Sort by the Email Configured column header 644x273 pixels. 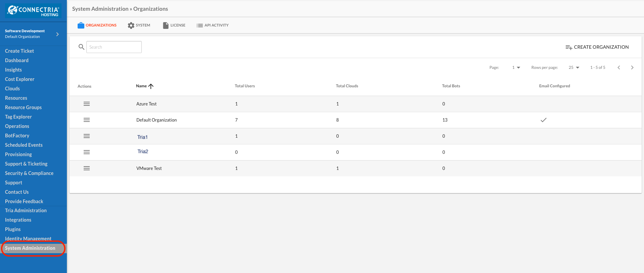click(x=555, y=86)
